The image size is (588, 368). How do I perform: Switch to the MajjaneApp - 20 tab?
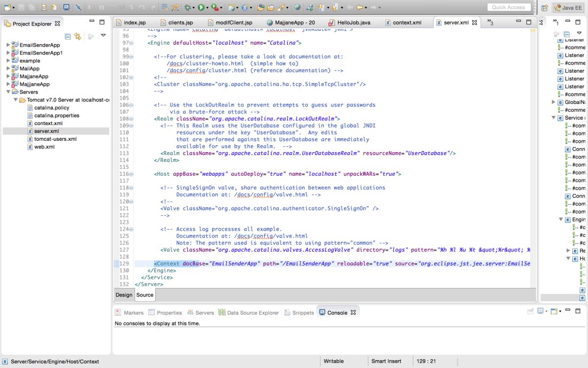coord(291,23)
